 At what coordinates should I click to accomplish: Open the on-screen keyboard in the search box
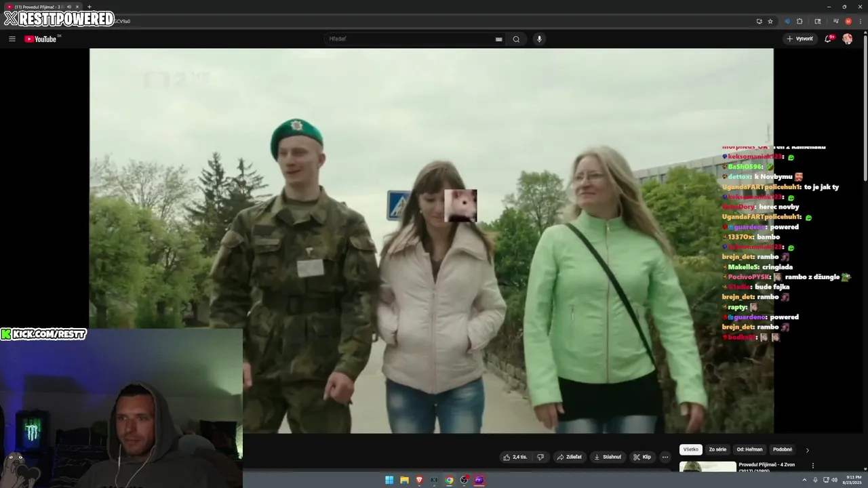[x=499, y=39]
